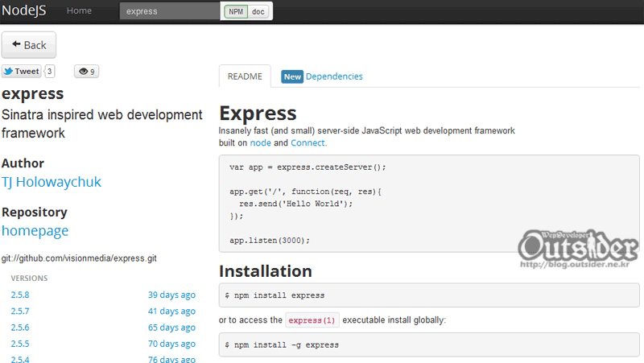Viewport: 644px width, 363px height.
Task: Open the Home menu item
Action: [79, 10]
